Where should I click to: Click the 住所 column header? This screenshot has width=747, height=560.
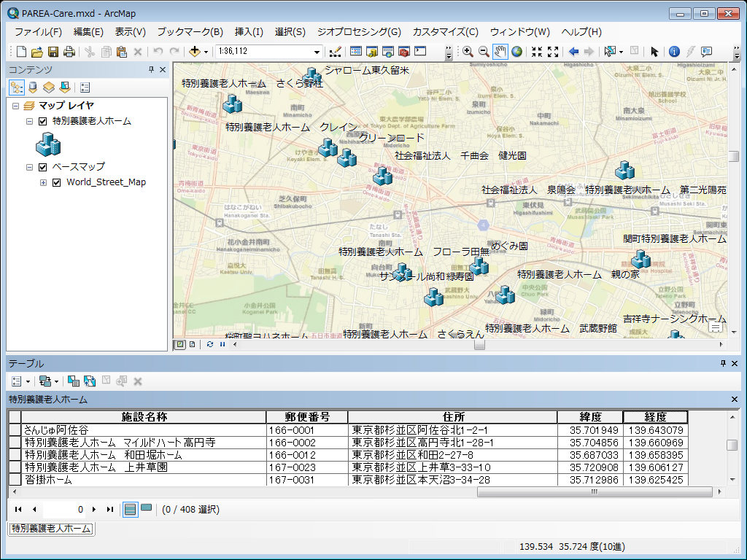click(x=453, y=417)
